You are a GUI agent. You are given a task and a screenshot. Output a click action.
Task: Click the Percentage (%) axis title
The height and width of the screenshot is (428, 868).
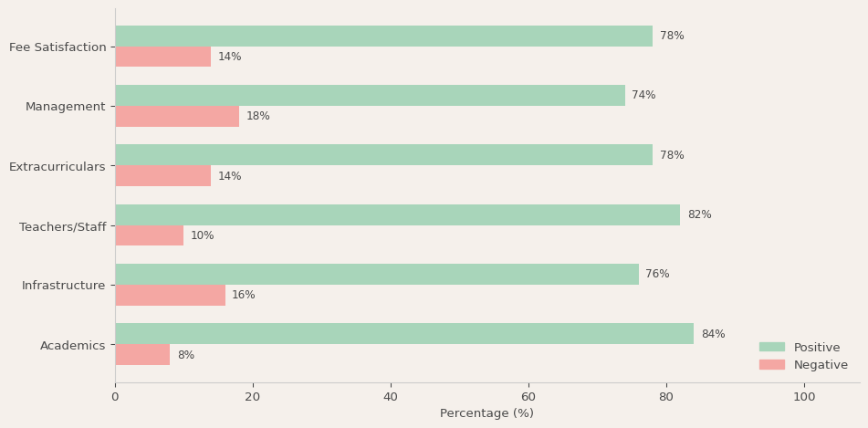coord(486,413)
